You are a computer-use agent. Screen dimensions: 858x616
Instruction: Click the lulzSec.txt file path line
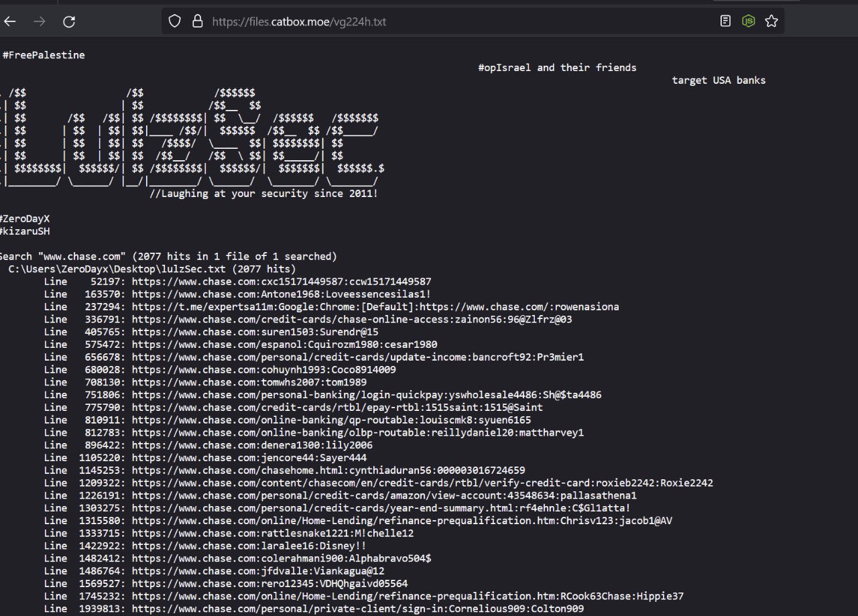coord(151,269)
